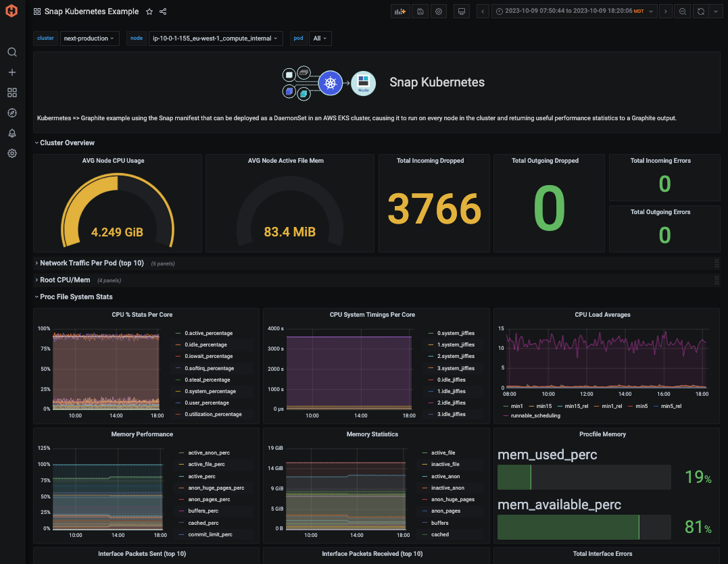Open the Alerting bell icon

(x=11, y=133)
